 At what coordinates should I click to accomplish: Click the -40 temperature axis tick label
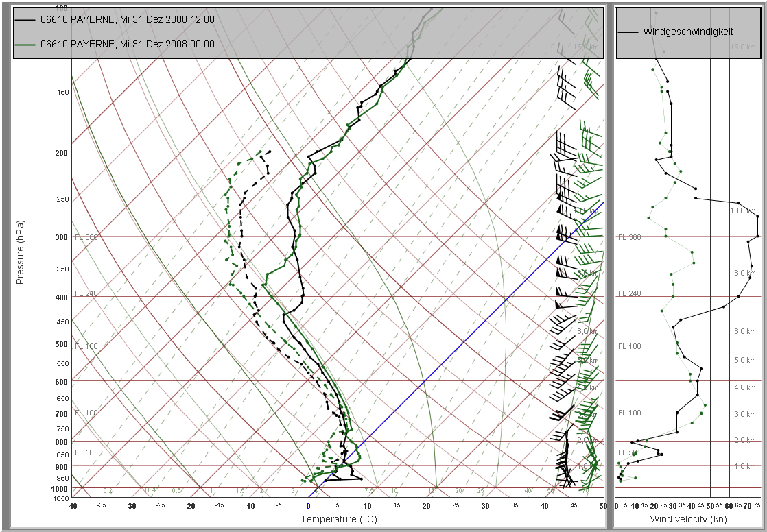(71, 507)
